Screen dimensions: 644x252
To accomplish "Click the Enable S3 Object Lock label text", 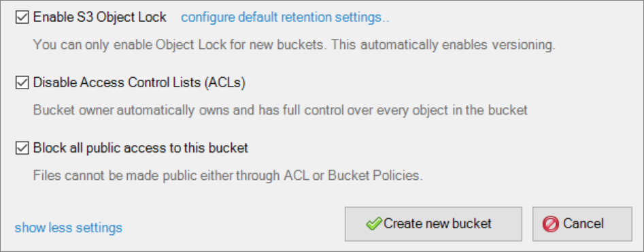I will 100,17.
